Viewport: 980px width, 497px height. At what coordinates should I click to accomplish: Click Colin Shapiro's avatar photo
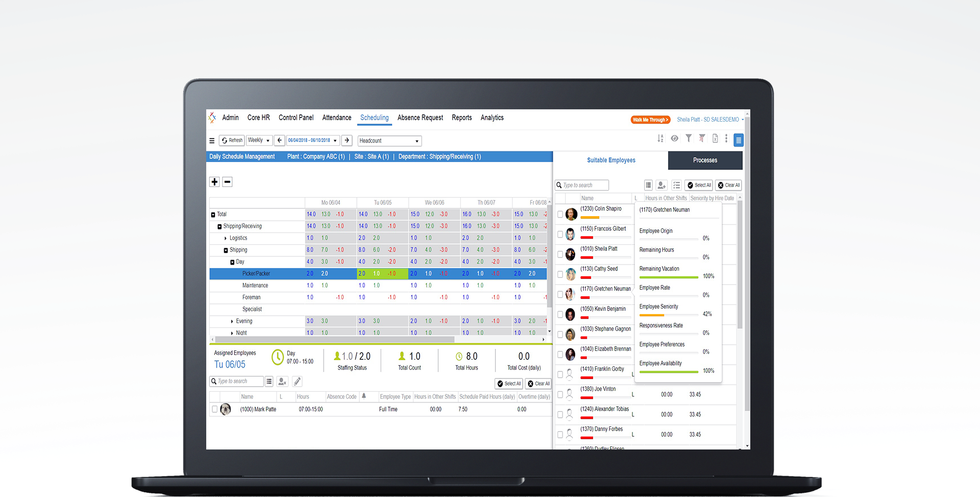pyautogui.click(x=571, y=214)
